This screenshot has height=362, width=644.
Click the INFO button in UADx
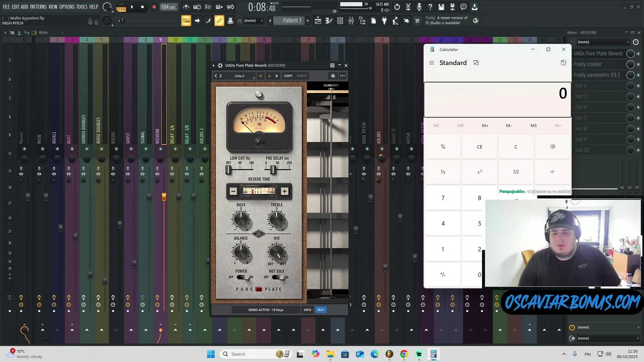click(x=307, y=310)
